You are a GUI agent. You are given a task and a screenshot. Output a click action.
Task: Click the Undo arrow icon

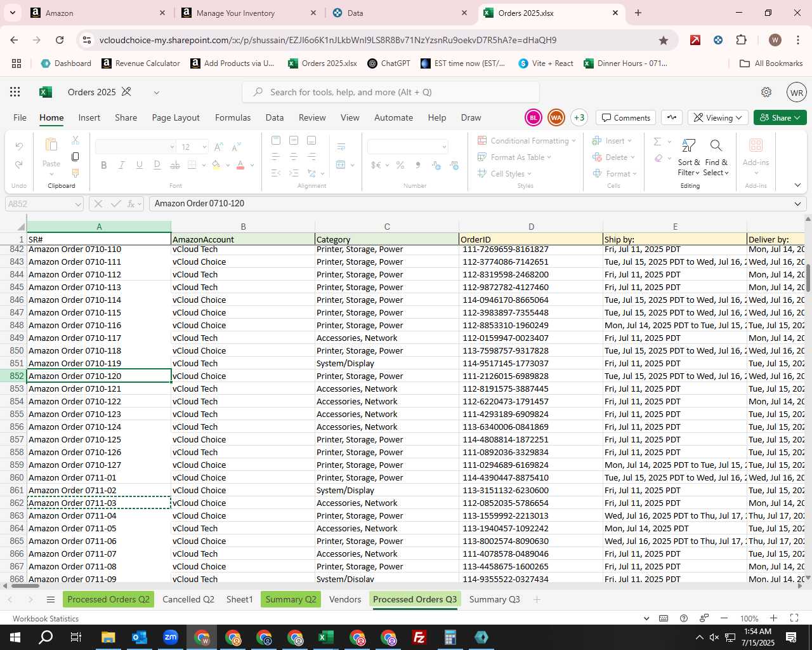[x=19, y=147]
